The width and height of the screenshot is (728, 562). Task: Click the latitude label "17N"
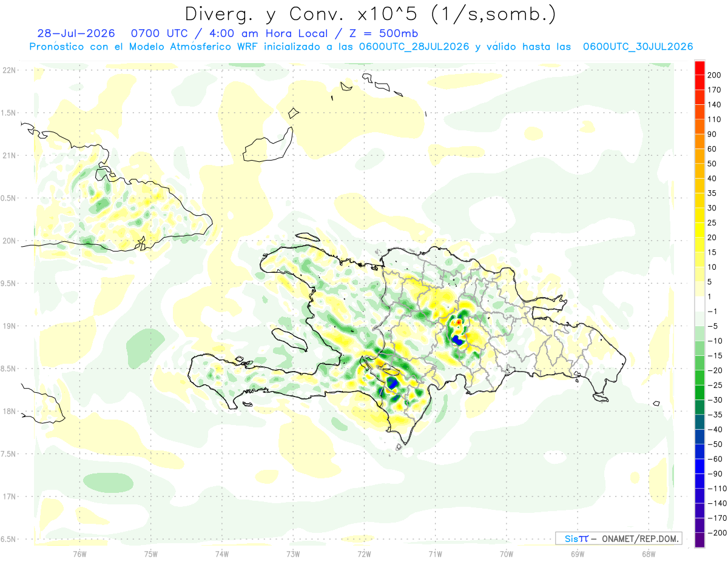click(10, 497)
